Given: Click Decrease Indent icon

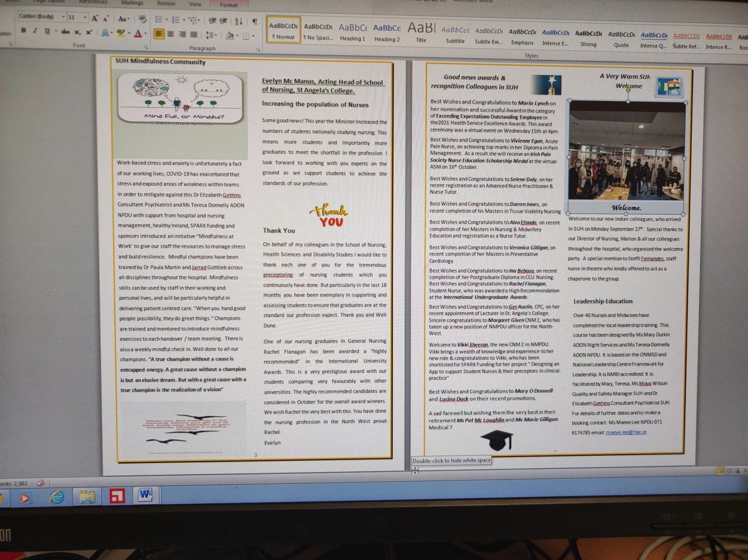Looking at the screenshot, I should [213, 21].
